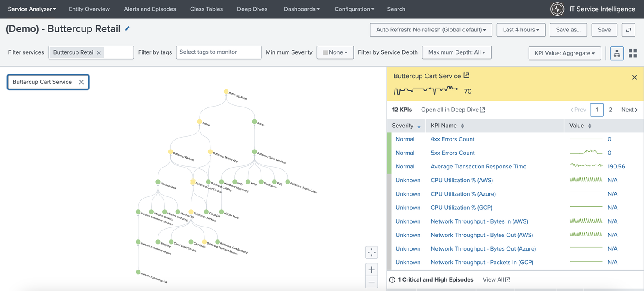Click the fit-to-screen recenter icon
The image size is (644, 291).
tap(372, 252)
